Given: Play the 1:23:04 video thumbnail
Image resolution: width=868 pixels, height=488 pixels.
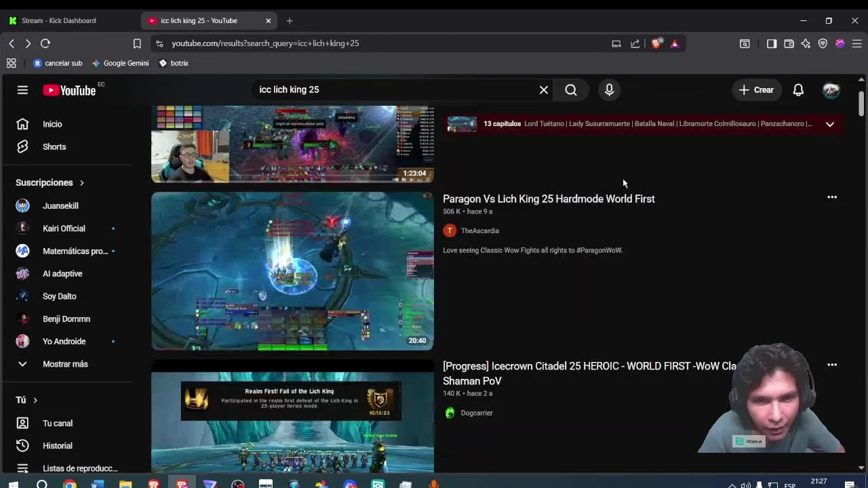Looking at the screenshot, I should coord(292,144).
